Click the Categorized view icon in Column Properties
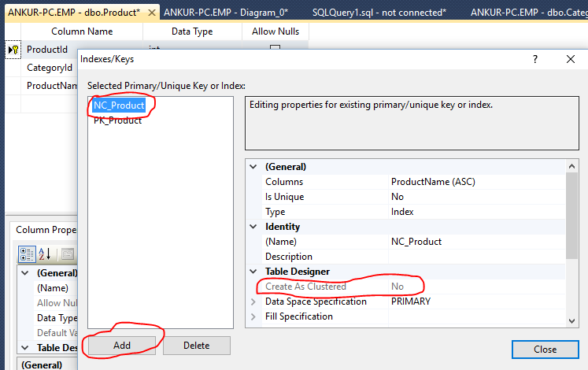The image size is (588, 370). [27, 253]
